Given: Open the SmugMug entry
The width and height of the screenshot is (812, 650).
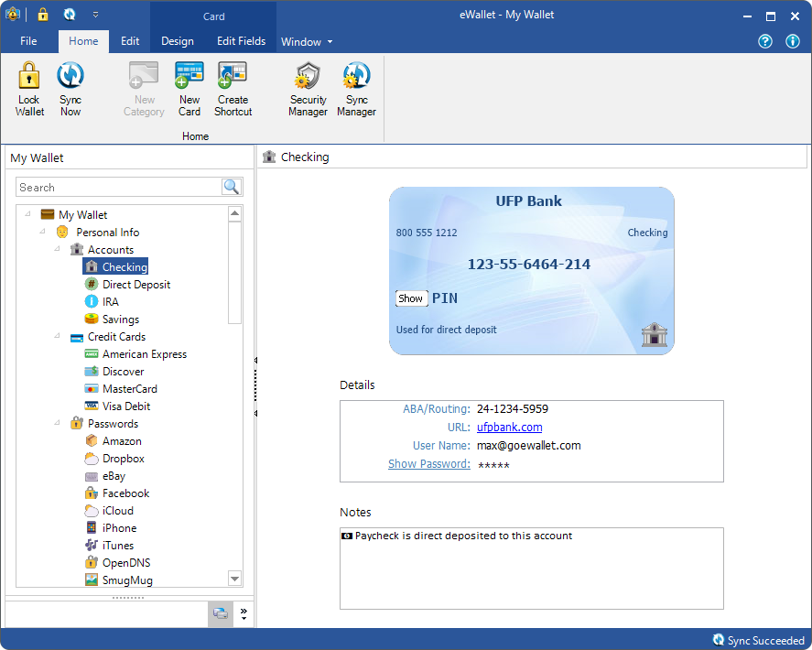Looking at the screenshot, I should (x=119, y=580).
